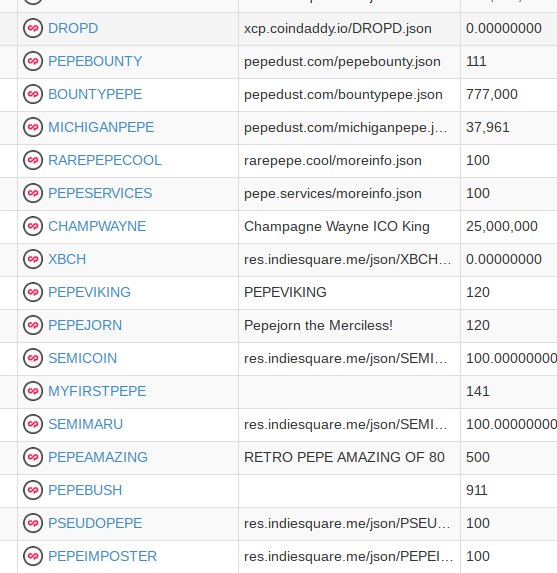Open the PEPESERVICES asset link

[x=100, y=193]
